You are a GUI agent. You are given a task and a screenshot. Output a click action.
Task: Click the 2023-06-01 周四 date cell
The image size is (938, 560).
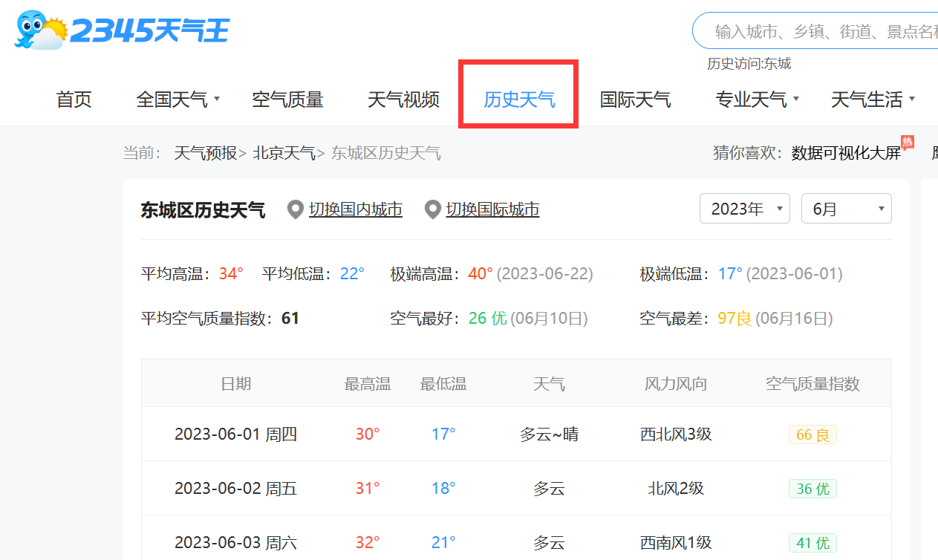pos(235,434)
